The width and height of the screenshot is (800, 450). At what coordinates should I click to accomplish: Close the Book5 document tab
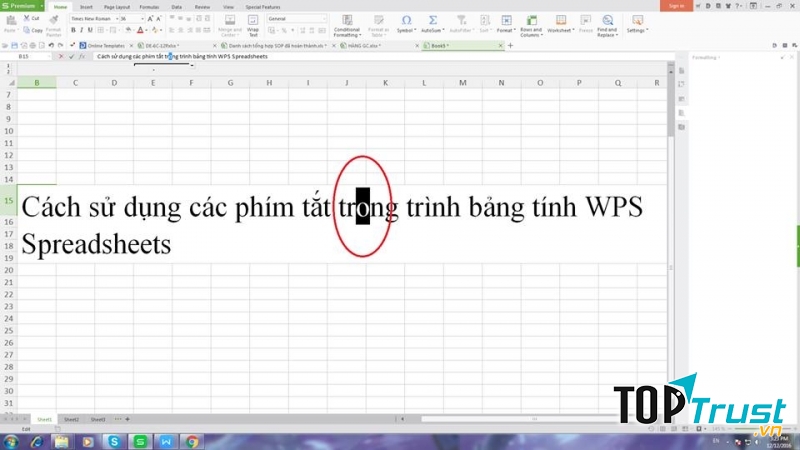[x=500, y=45]
